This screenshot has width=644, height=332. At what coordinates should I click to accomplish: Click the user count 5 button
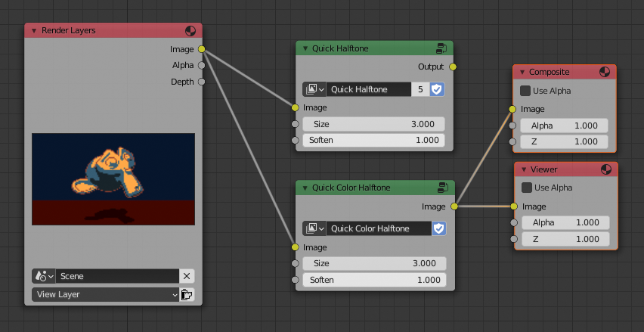[420, 89]
